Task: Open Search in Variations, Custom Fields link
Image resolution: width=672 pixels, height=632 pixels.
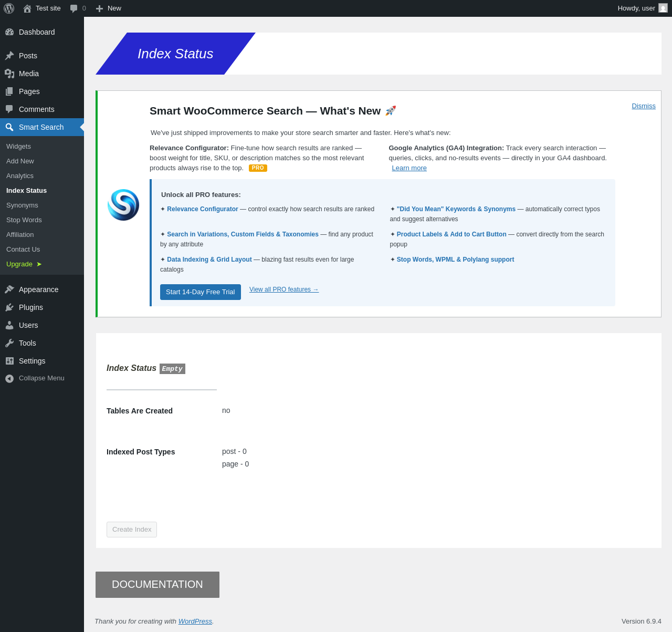Action: [x=243, y=234]
